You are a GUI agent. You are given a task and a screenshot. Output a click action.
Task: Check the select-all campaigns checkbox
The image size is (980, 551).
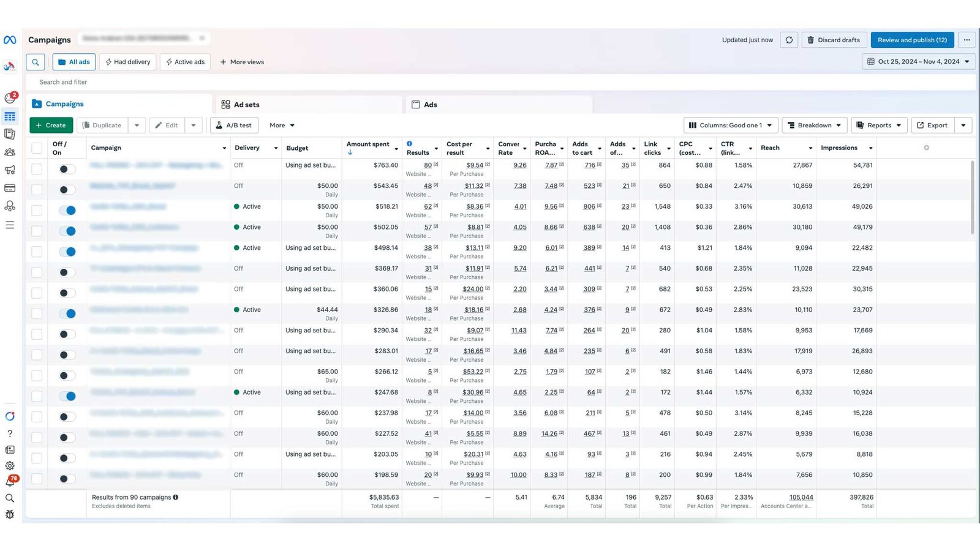coord(37,148)
